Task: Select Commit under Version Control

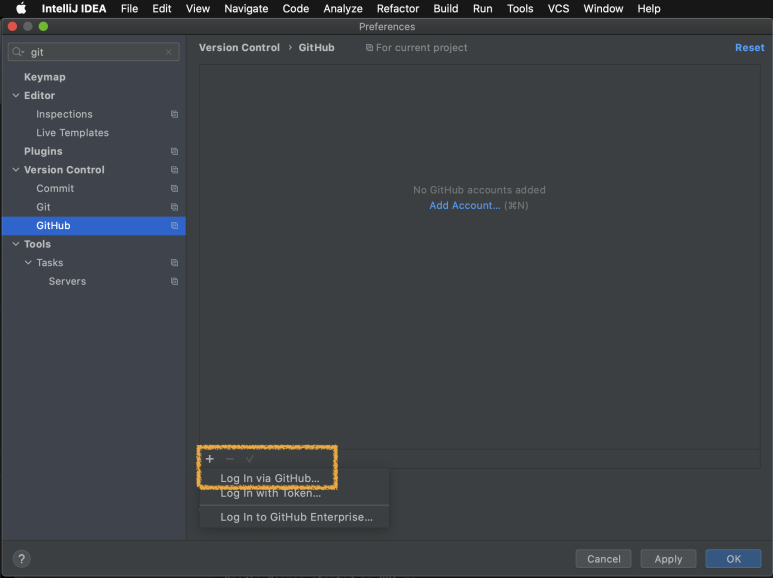Action: coord(55,188)
